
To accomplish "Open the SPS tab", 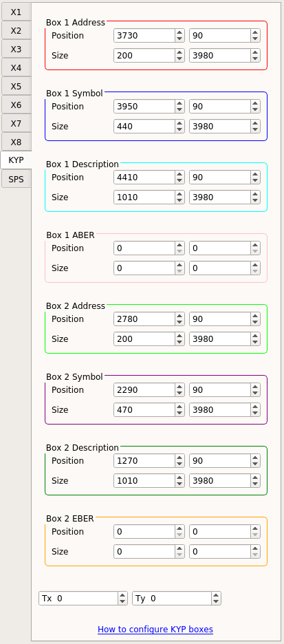I will (16, 180).
